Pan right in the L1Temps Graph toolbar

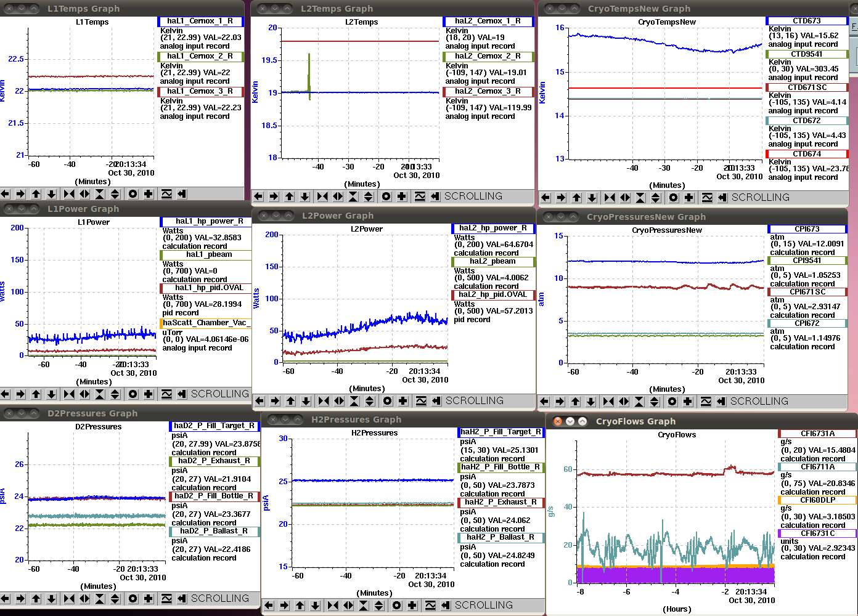pyautogui.click(x=20, y=194)
